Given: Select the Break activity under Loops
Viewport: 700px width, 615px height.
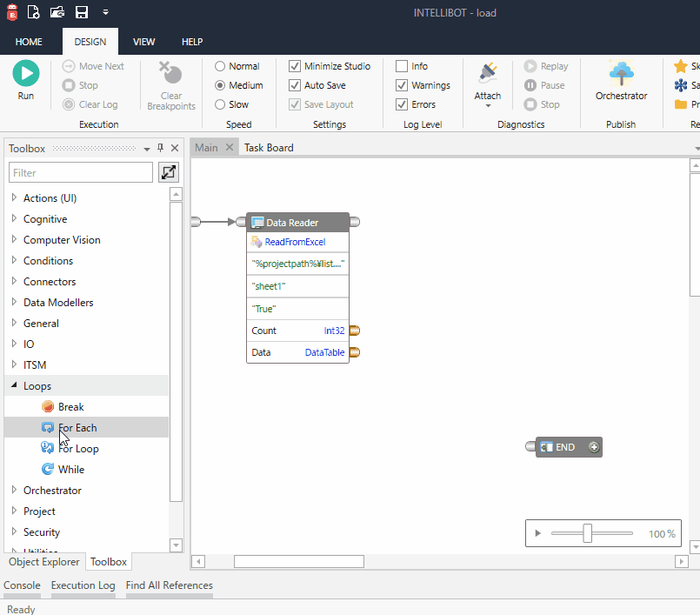Looking at the screenshot, I should (x=73, y=406).
